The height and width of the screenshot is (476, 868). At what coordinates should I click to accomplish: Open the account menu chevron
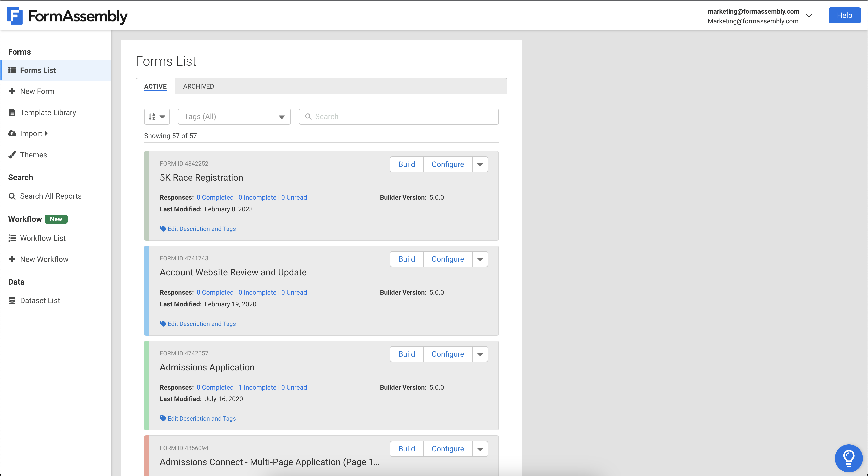pos(809,16)
